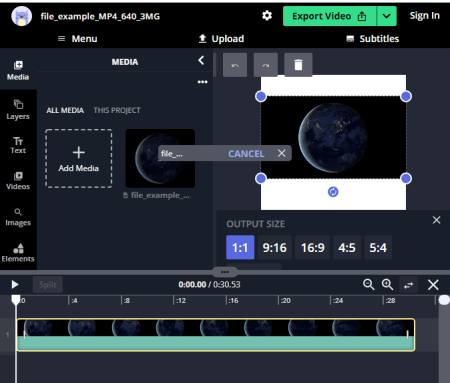Select the Text tool in sidebar
Viewport: 450px width, 383px height.
(x=18, y=145)
